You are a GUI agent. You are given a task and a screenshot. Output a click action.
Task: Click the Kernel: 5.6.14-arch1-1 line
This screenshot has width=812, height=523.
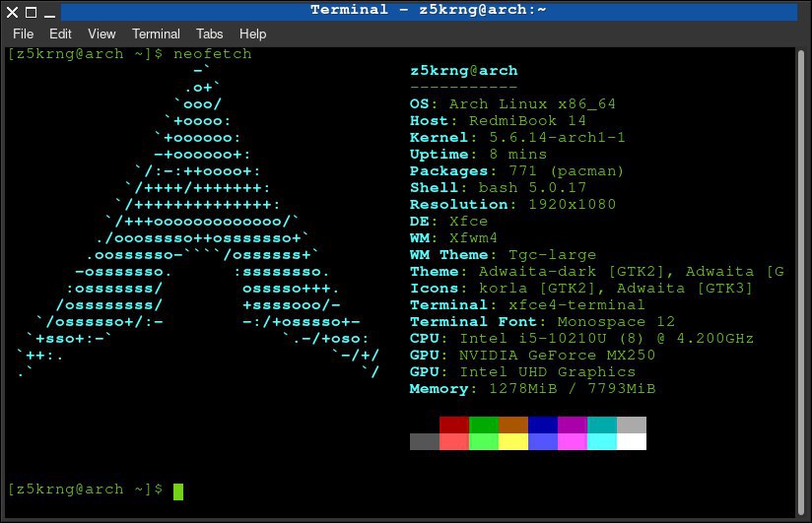click(x=518, y=137)
